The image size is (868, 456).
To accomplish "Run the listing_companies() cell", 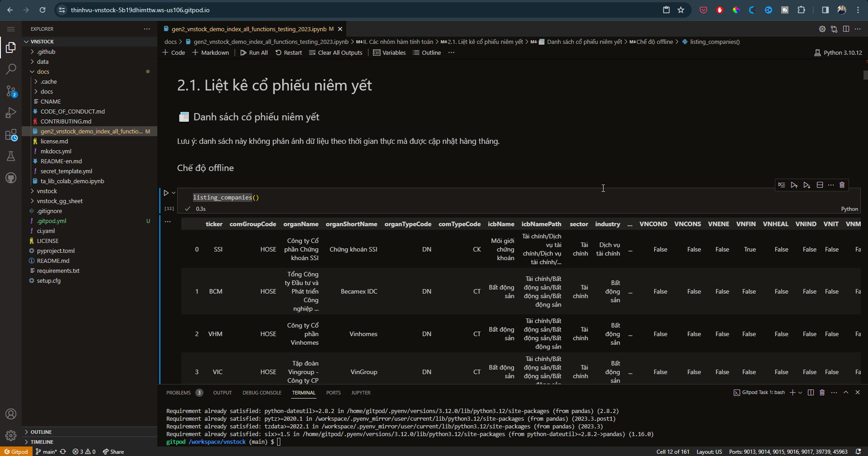I will (x=166, y=193).
